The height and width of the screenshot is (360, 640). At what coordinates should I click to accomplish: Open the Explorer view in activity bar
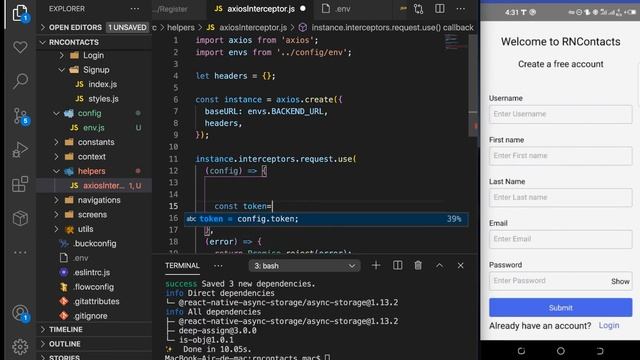[x=20, y=13]
